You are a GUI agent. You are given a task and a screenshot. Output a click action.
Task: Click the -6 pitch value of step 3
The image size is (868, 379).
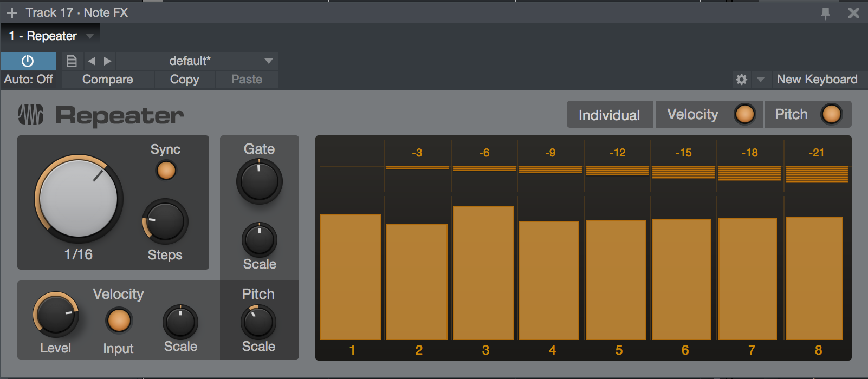[484, 153]
